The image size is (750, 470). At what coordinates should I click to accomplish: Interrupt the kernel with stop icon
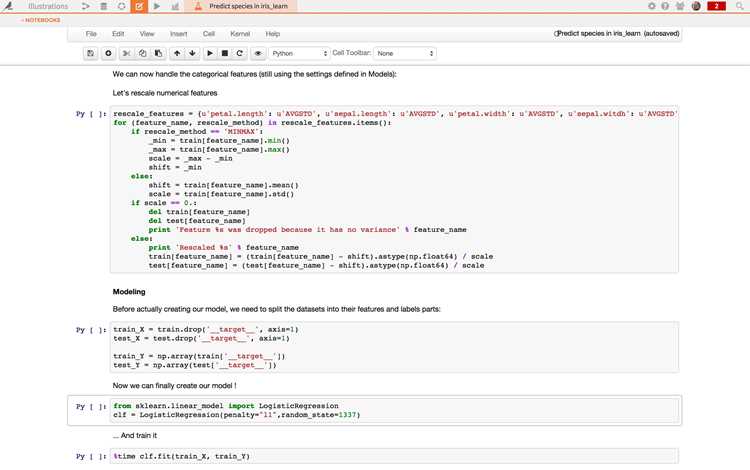click(225, 53)
